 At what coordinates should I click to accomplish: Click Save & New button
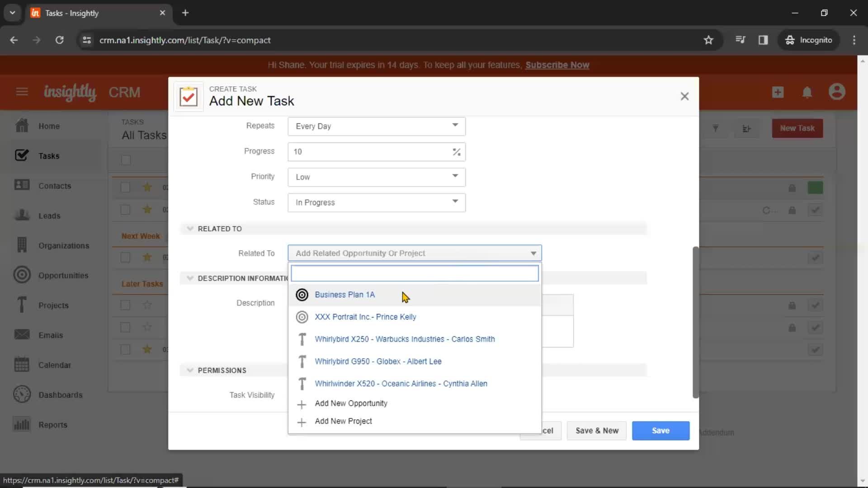pos(597,431)
